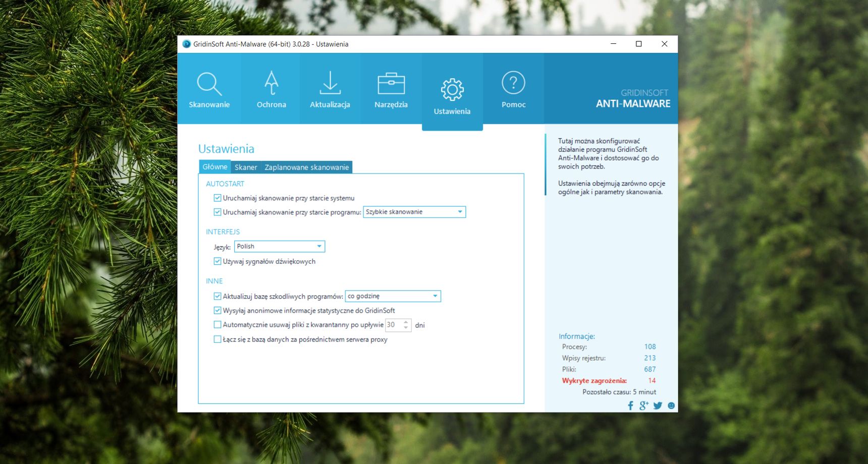Open the Aktualizacja download section
The image size is (868, 464).
point(330,89)
